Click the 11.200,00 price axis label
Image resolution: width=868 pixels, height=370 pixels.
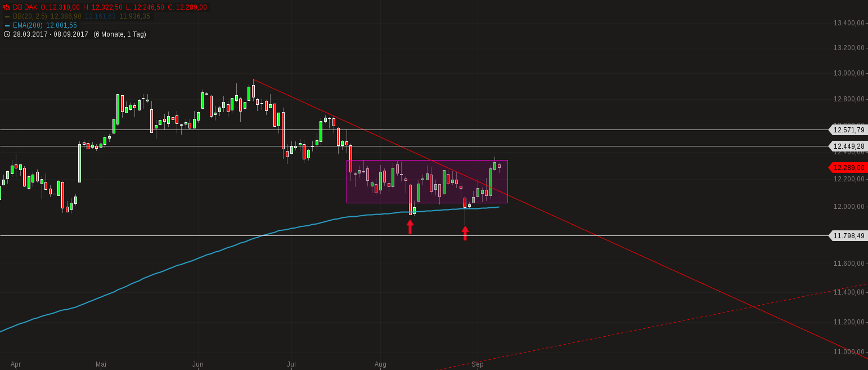[848, 322]
